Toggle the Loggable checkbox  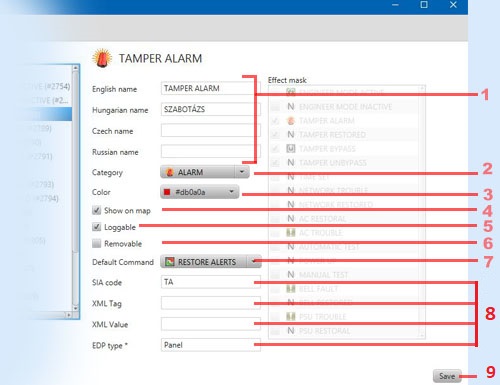coord(96,227)
